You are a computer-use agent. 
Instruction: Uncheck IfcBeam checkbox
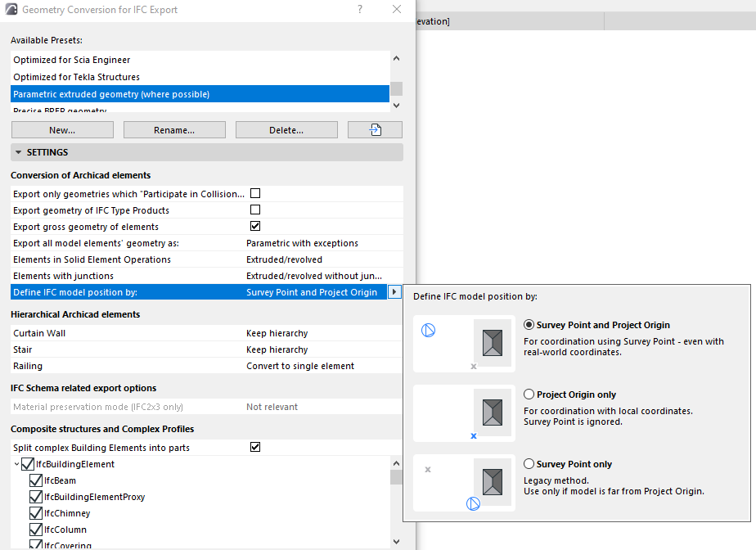(x=36, y=480)
